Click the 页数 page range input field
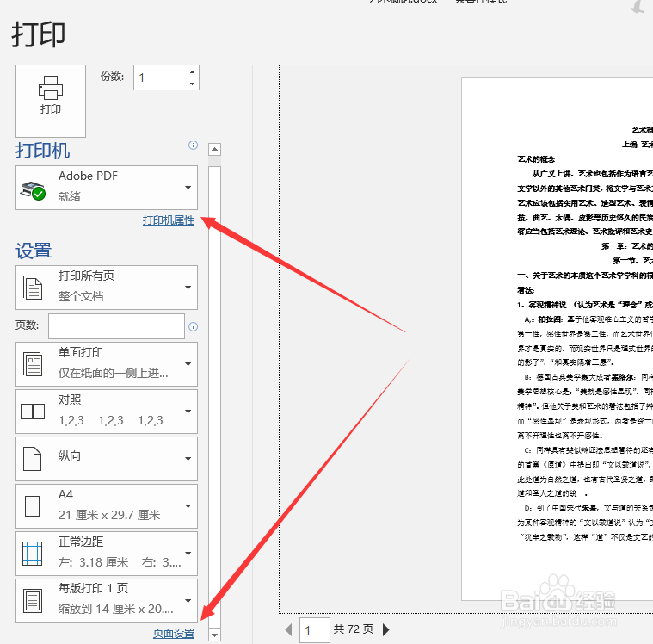 [116, 326]
